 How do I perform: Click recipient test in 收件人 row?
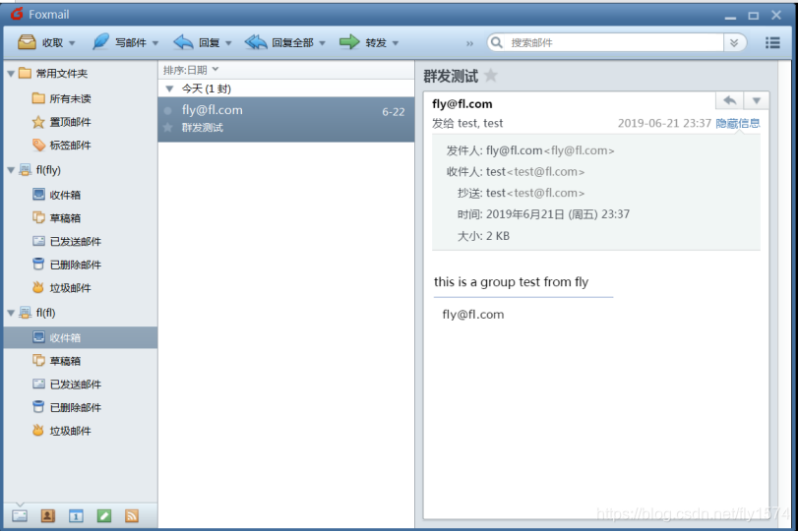click(535, 172)
